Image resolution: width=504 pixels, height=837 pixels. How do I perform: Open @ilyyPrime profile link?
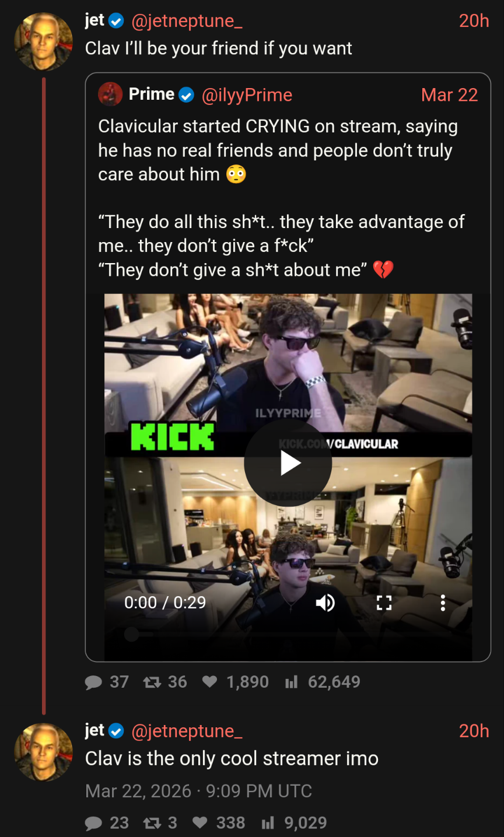[x=247, y=95]
